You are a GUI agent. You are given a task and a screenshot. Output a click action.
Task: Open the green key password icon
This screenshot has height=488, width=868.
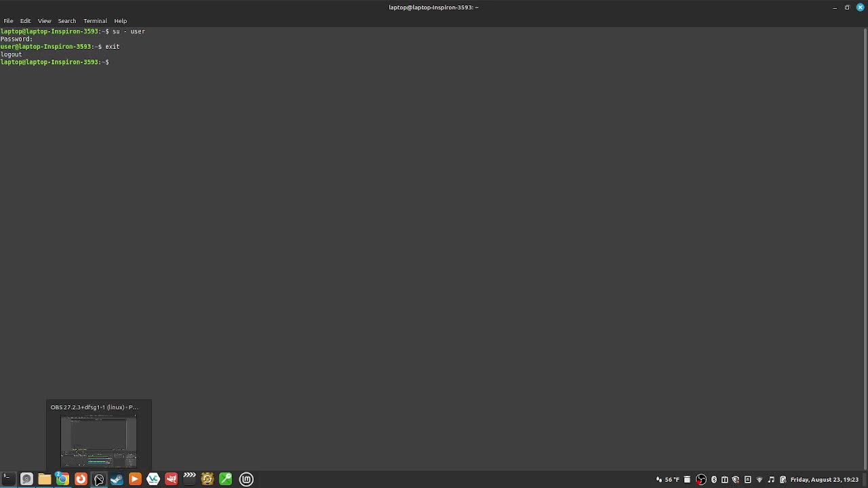coord(226,479)
